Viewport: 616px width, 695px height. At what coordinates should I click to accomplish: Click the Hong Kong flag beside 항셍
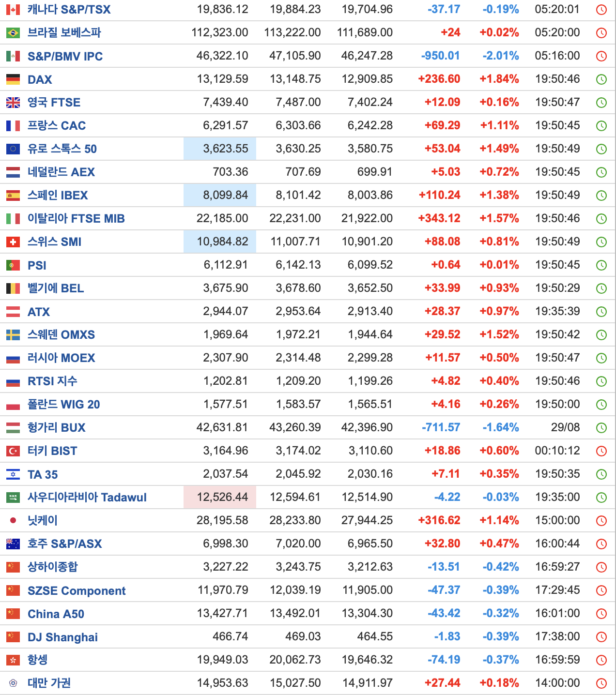point(13,660)
